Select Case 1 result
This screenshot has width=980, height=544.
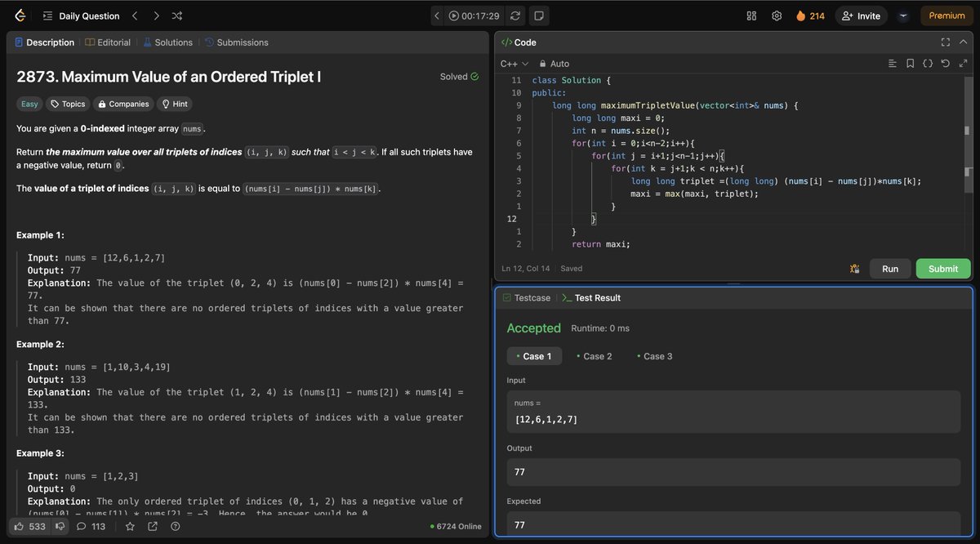[x=534, y=356]
